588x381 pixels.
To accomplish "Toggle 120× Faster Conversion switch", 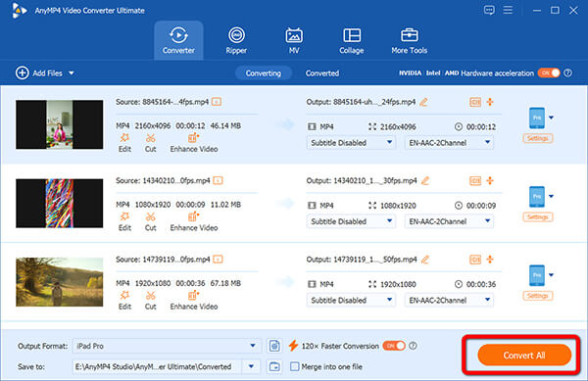I will coord(394,346).
